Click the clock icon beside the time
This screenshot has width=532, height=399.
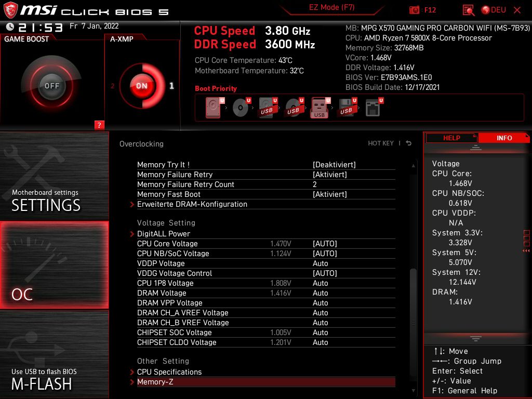(10, 26)
